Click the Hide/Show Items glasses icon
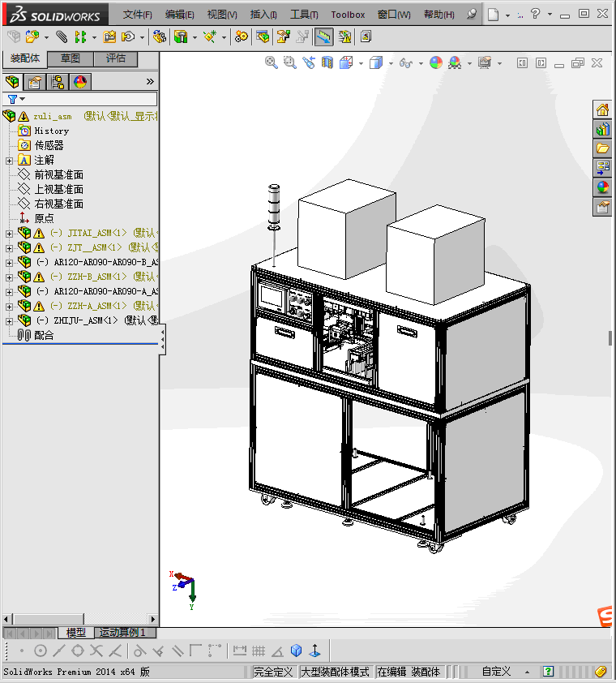This screenshot has width=616, height=683. click(406, 63)
